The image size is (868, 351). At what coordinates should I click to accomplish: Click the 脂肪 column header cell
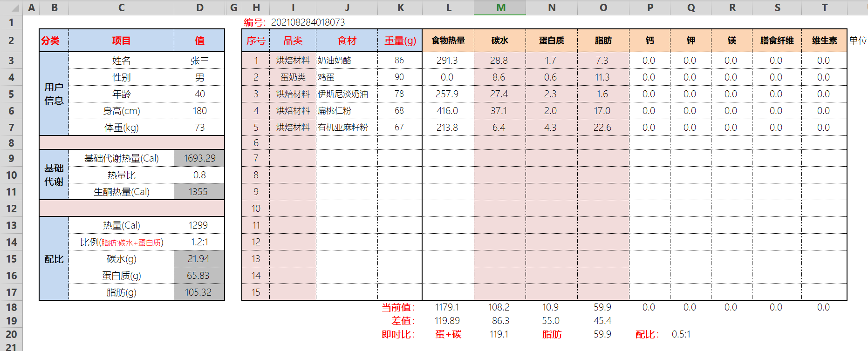click(x=603, y=40)
